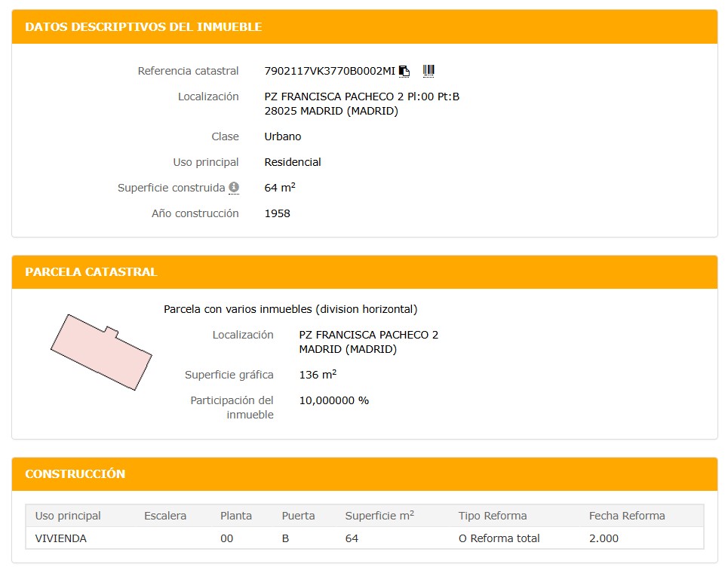Click the Construcción section header
The image size is (728, 567).
(x=75, y=474)
